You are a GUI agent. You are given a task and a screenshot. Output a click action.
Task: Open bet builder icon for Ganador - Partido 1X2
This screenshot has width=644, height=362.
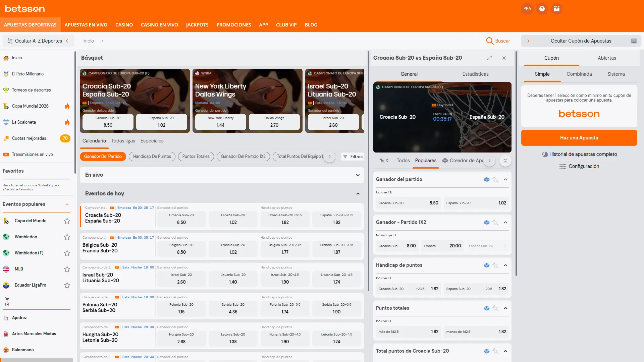[487, 223]
